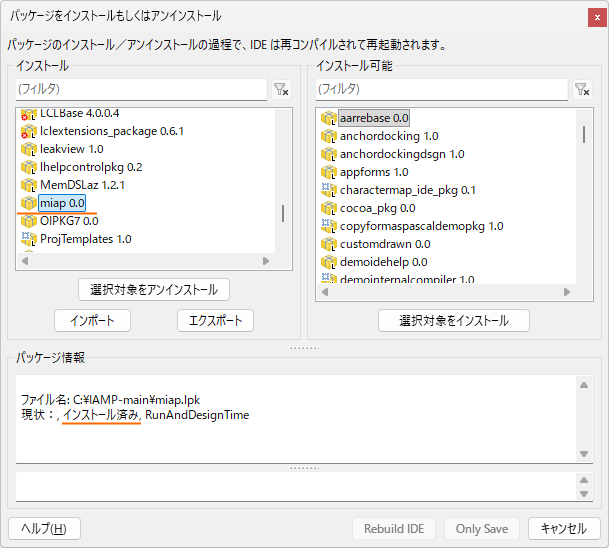
Task: Click the demoidehelp 0.0 package icon
Action: 329,262
